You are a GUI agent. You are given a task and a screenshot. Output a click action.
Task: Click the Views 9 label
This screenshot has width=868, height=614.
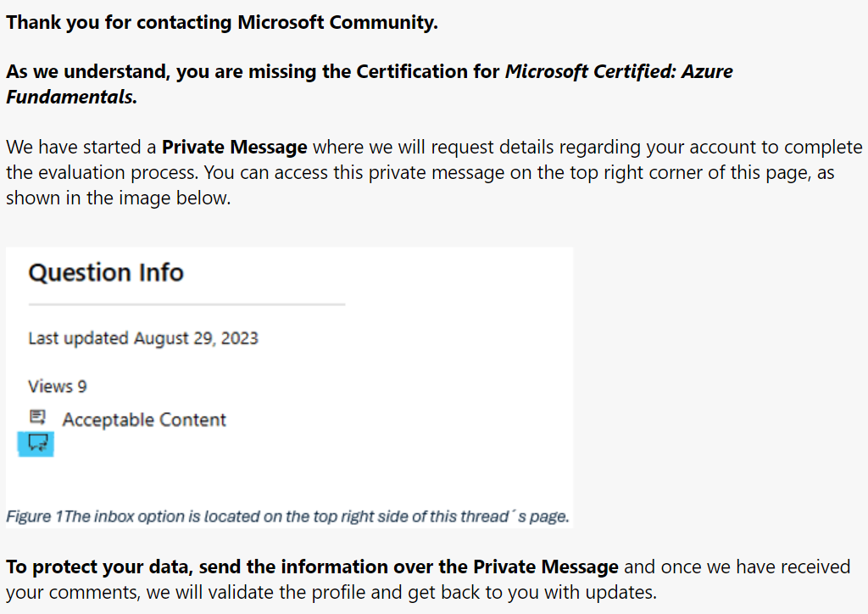[x=57, y=386]
